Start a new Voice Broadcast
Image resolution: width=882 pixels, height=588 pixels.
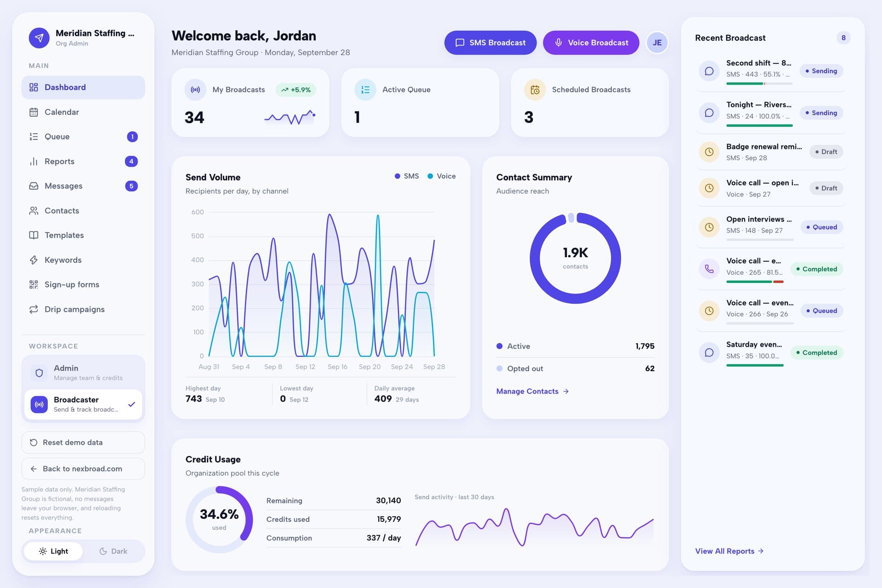[x=591, y=43]
